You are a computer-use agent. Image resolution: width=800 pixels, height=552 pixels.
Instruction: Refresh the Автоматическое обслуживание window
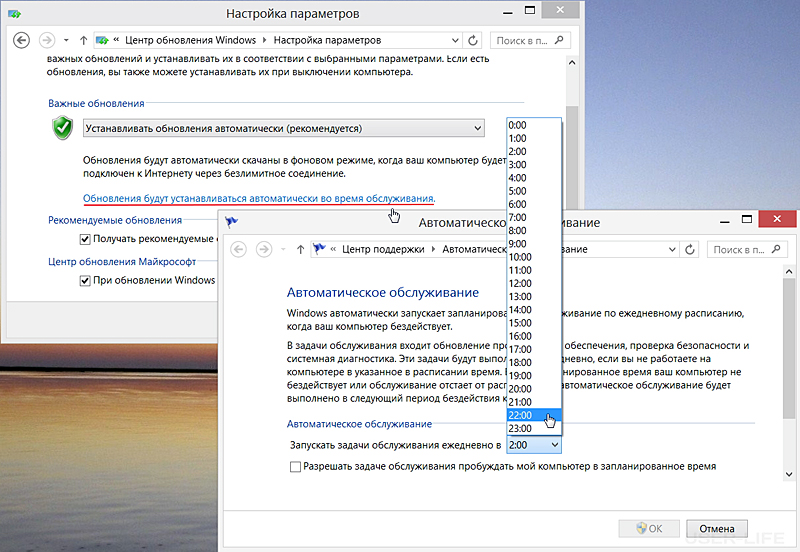(690, 249)
